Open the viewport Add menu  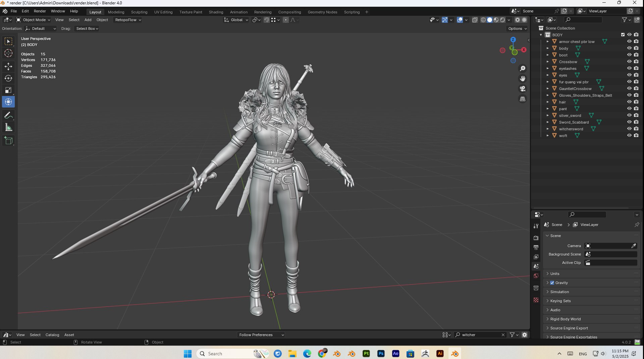click(88, 20)
